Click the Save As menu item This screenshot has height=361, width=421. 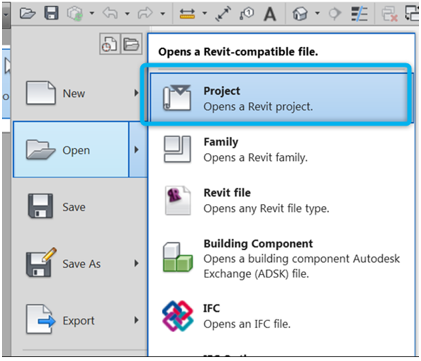71,264
